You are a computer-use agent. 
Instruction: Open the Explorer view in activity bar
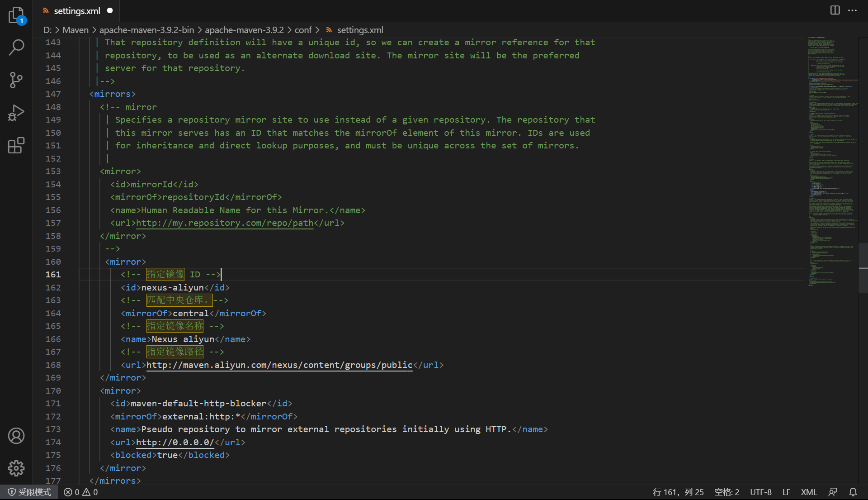coord(16,15)
